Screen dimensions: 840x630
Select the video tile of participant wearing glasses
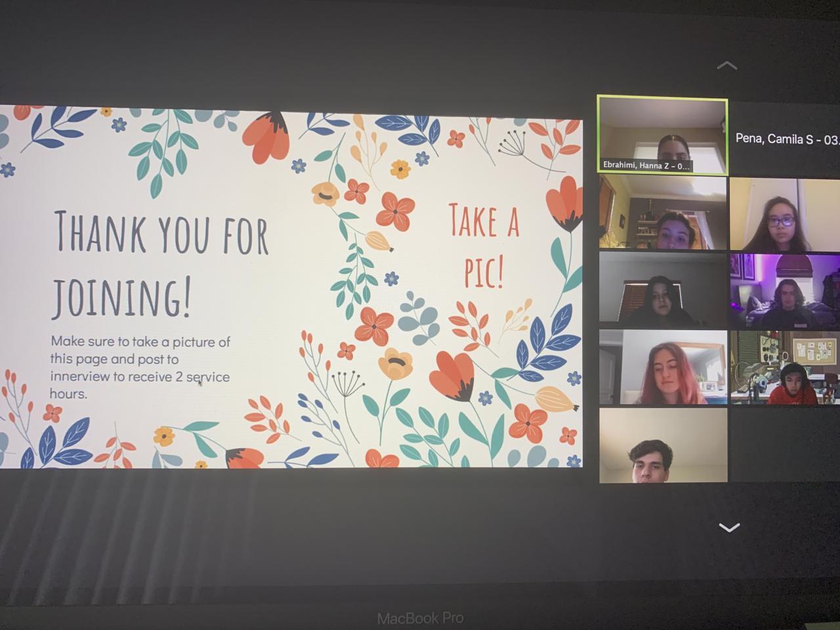coord(786,215)
